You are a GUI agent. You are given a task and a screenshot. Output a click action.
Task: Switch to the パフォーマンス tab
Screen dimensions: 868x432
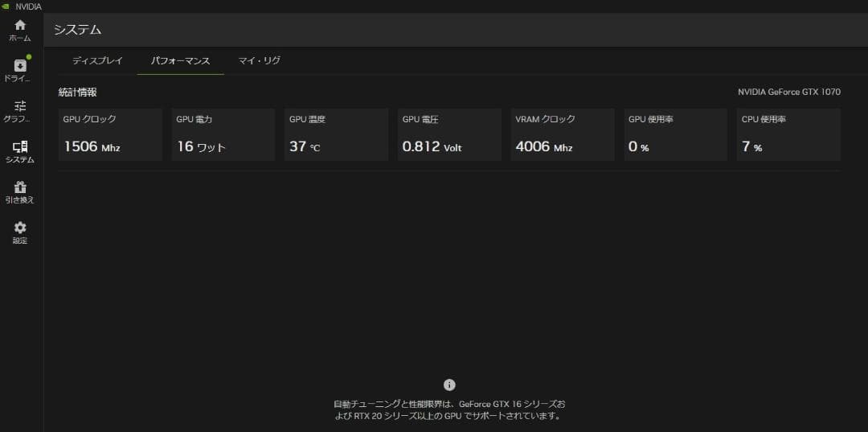pyautogui.click(x=181, y=61)
